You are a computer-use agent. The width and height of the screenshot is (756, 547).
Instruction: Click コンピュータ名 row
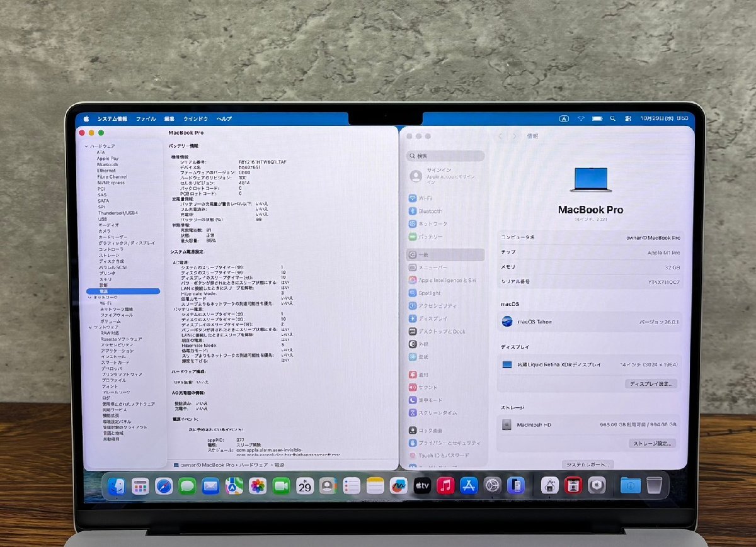pos(590,238)
